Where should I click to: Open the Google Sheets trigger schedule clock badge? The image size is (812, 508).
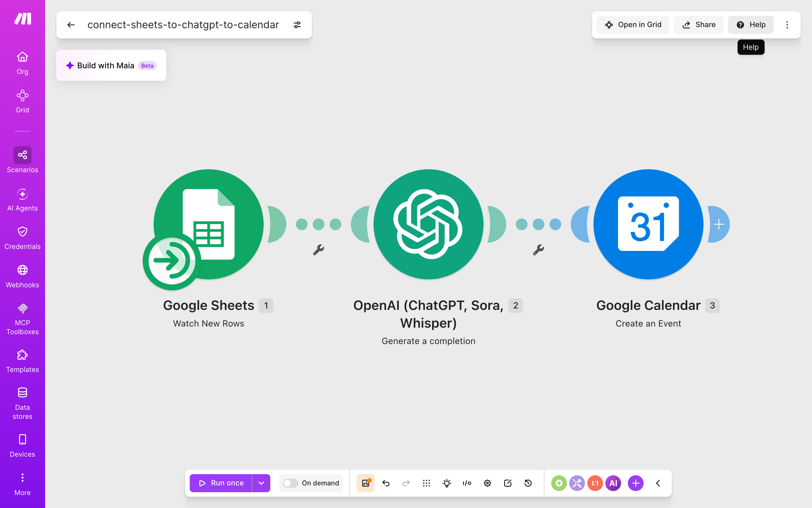pos(172,261)
